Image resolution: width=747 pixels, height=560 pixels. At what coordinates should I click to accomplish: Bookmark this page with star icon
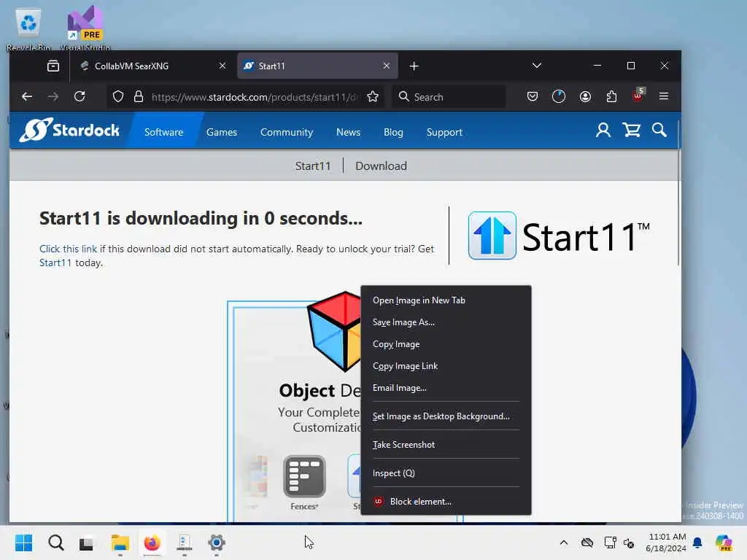(x=373, y=97)
